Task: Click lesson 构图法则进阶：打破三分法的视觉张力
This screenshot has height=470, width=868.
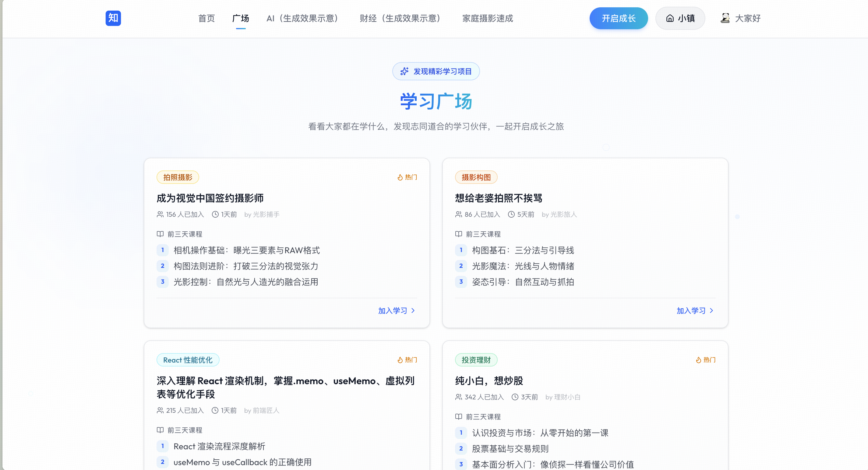Action: pos(246,266)
